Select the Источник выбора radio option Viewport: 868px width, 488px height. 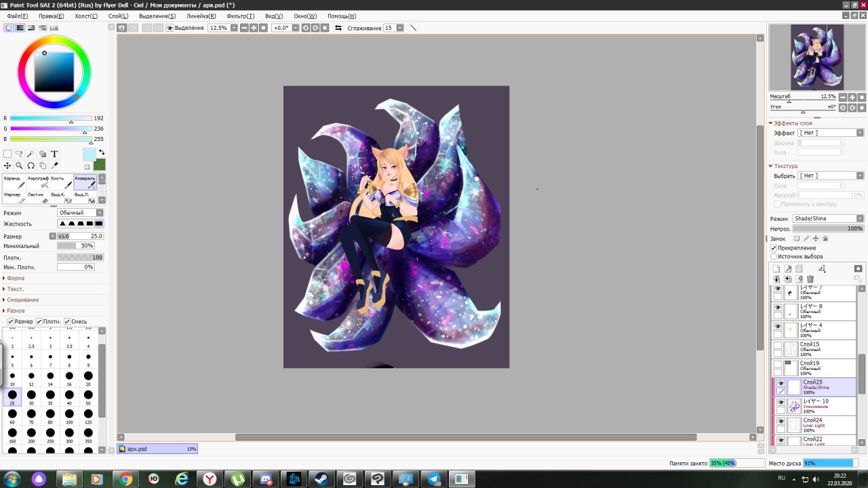point(774,257)
